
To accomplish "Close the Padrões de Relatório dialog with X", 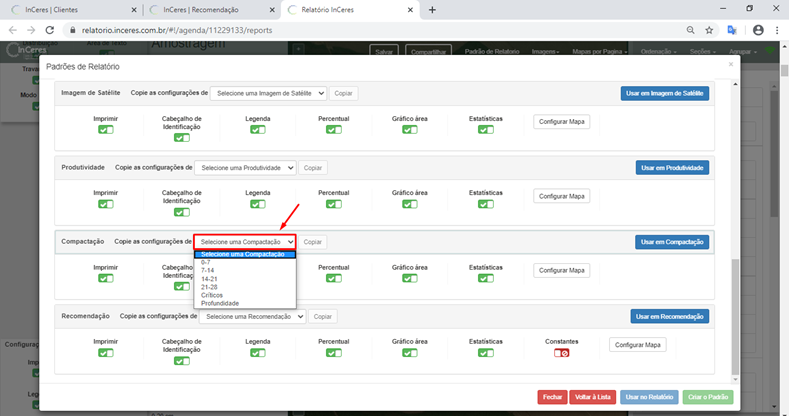I will (x=731, y=64).
